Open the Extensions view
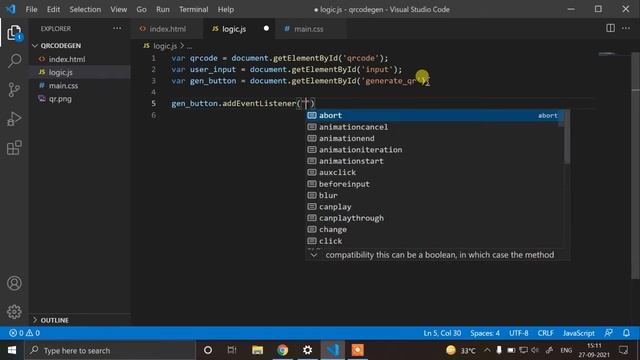Viewport: 640px width, 360px height. [14, 147]
